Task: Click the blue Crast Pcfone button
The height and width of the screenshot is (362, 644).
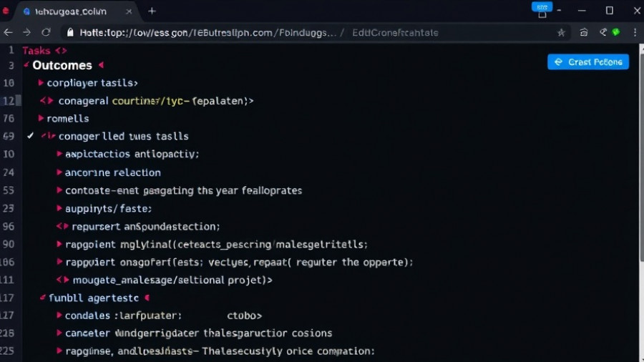Action: coord(588,62)
